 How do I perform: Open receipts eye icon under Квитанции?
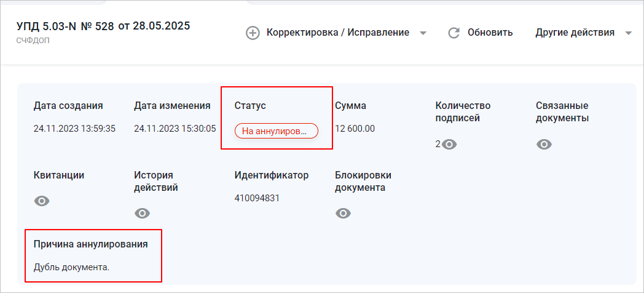[42, 201]
